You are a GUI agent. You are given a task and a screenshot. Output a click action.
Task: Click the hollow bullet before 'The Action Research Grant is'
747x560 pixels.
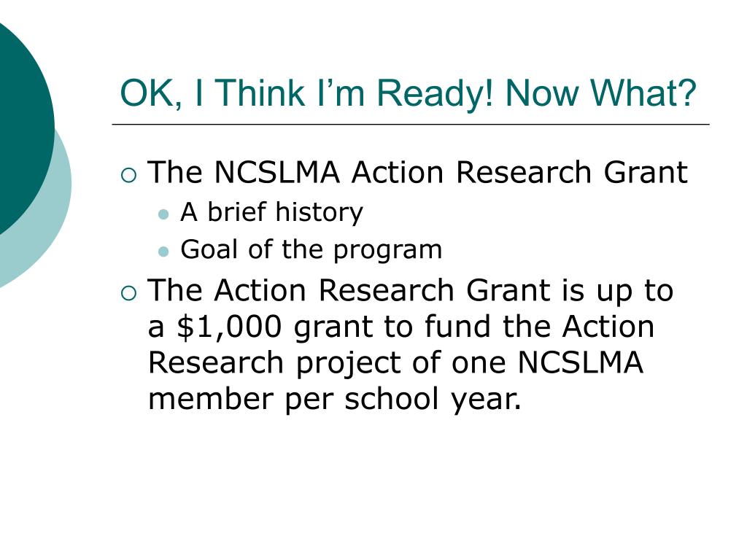[x=128, y=293]
